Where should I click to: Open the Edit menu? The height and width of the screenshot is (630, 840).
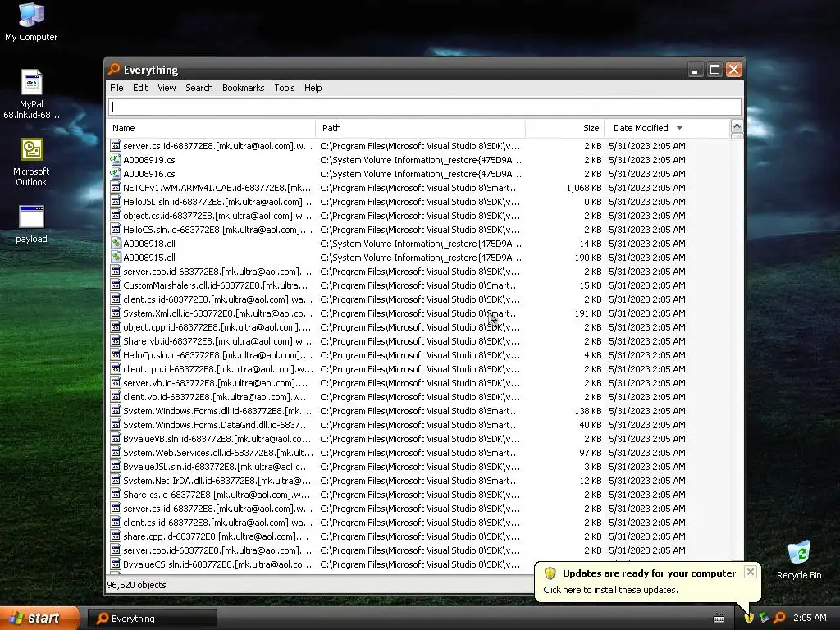click(x=140, y=88)
